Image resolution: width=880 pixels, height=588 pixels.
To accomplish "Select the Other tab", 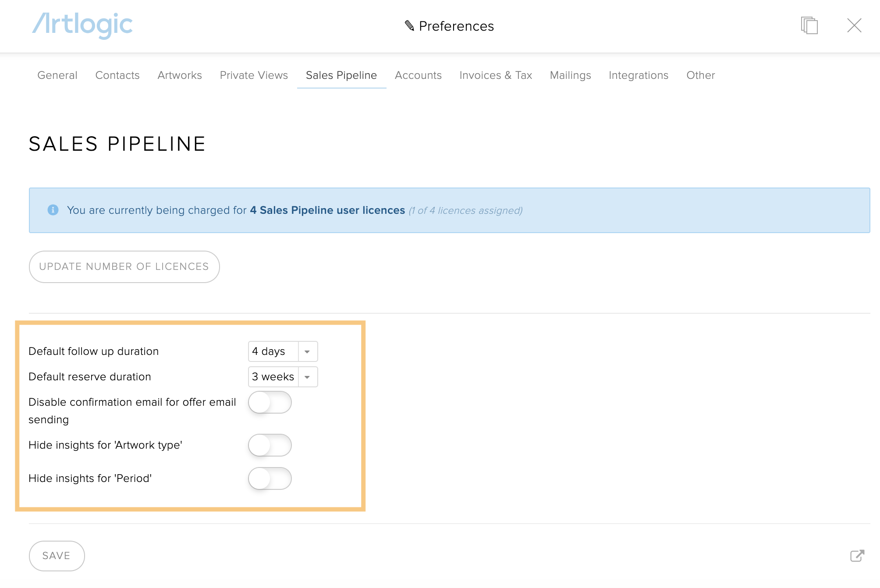I will click(x=701, y=75).
